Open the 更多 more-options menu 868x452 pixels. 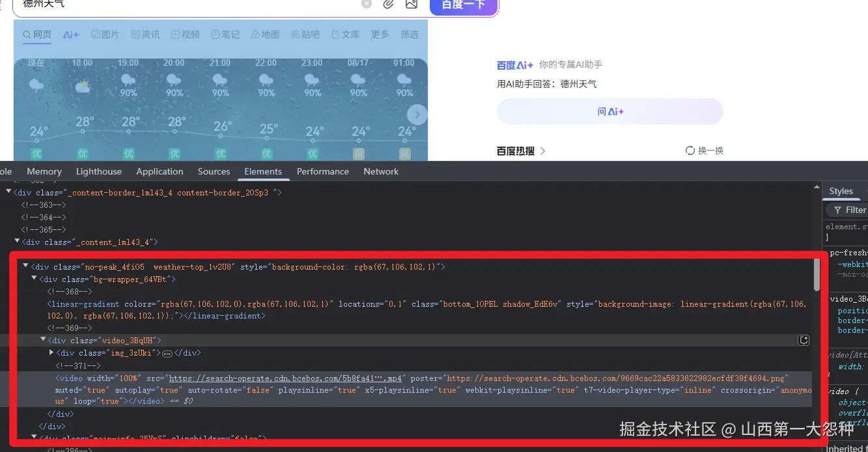click(379, 34)
